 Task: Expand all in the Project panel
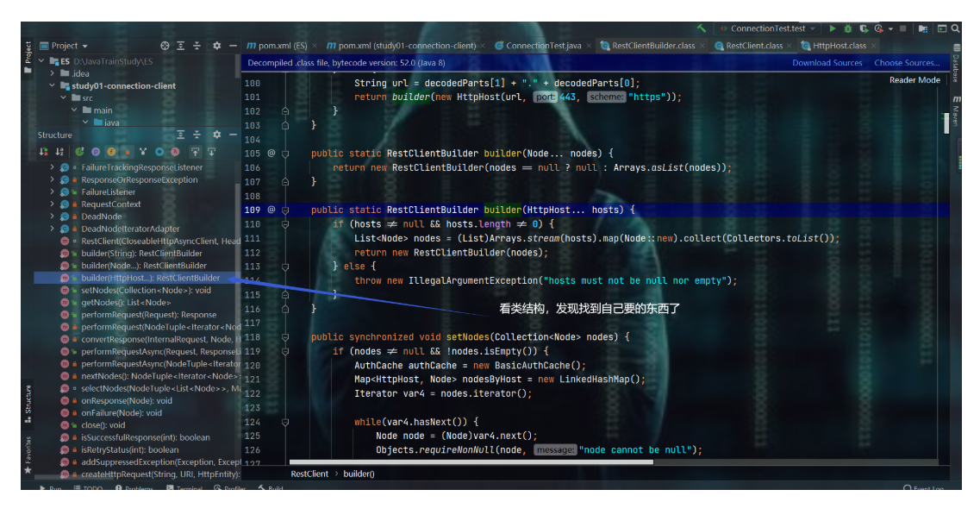click(x=181, y=46)
